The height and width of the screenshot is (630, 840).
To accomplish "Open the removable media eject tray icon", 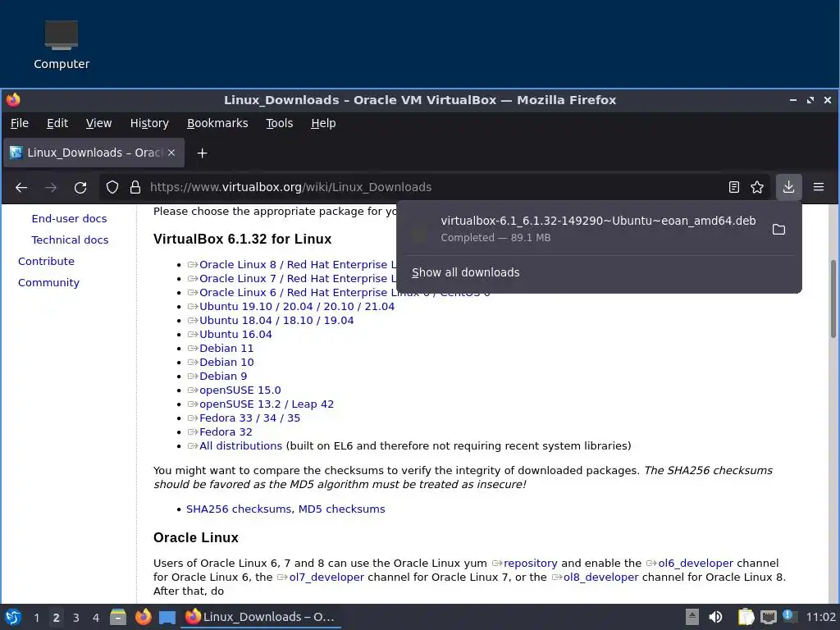I will click(692, 617).
